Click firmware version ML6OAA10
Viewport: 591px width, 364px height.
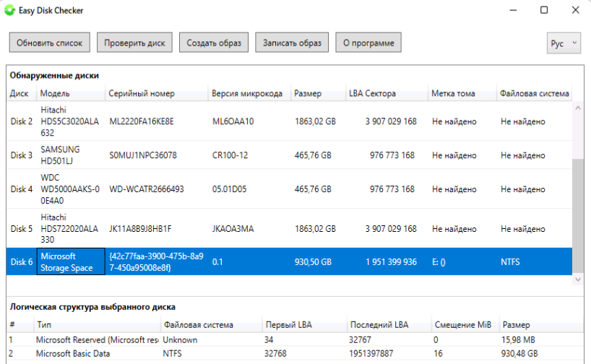[x=233, y=121]
